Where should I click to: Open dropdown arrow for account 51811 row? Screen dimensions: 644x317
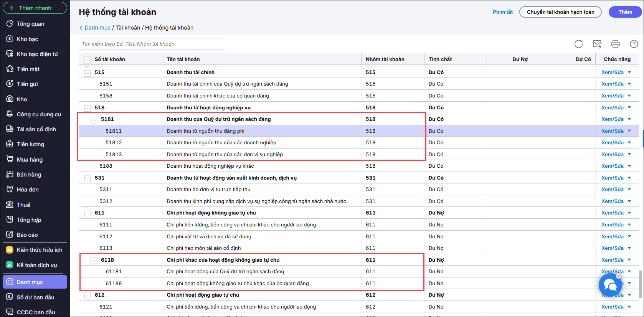pos(629,131)
